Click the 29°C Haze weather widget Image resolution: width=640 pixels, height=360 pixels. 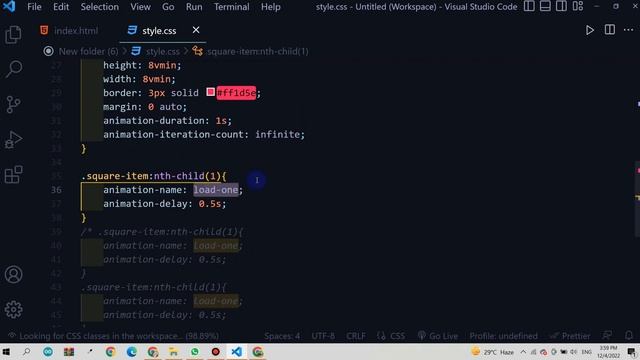click(492, 352)
